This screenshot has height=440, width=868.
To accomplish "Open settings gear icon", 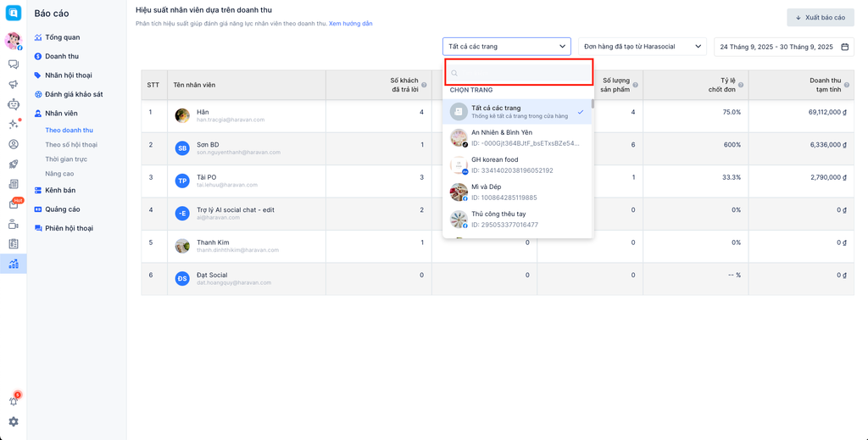I will click(x=14, y=421).
